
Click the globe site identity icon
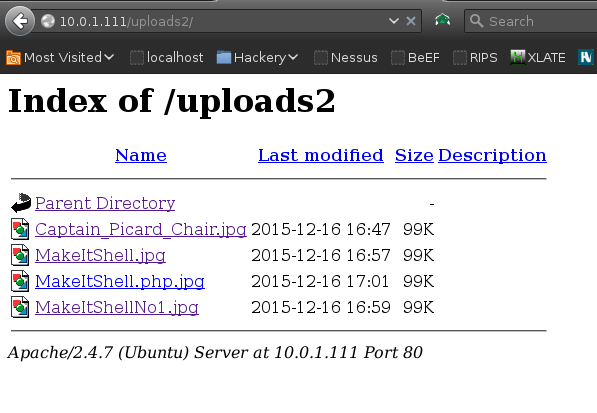click(x=48, y=21)
